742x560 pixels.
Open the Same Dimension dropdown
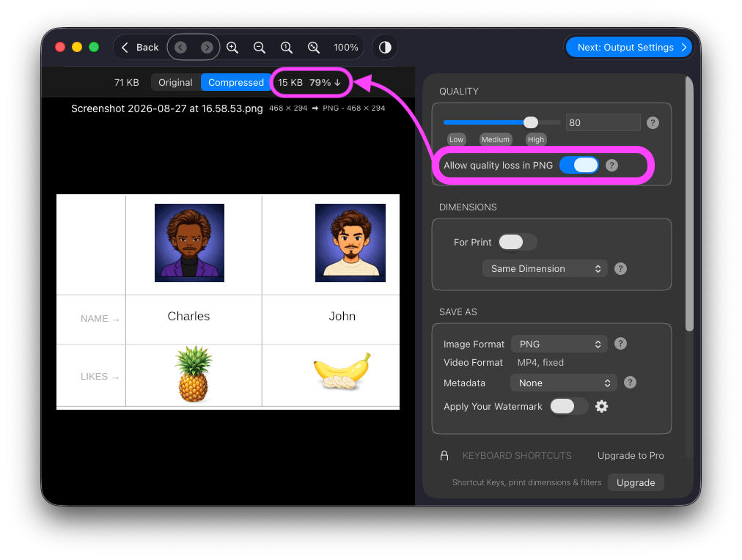[x=545, y=269]
